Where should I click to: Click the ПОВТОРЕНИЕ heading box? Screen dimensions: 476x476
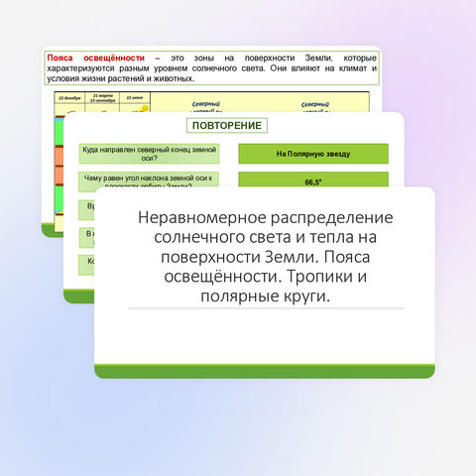pos(227,126)
